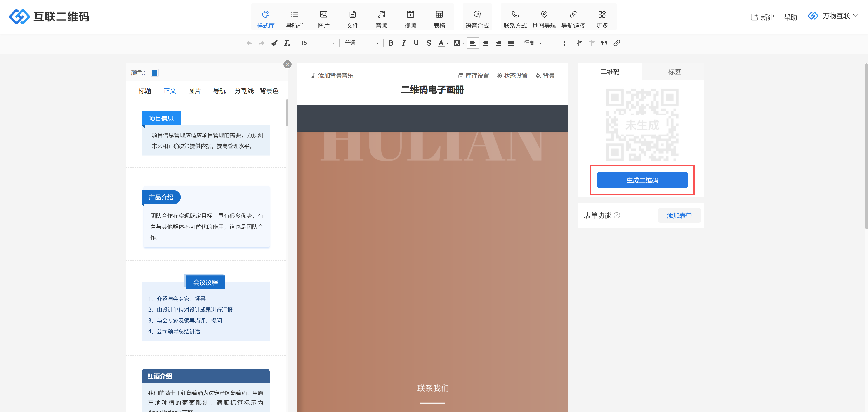This screenshot has width=868, height=412.
Task: Toggle italic text formatting
Action: tap(403, 43)
